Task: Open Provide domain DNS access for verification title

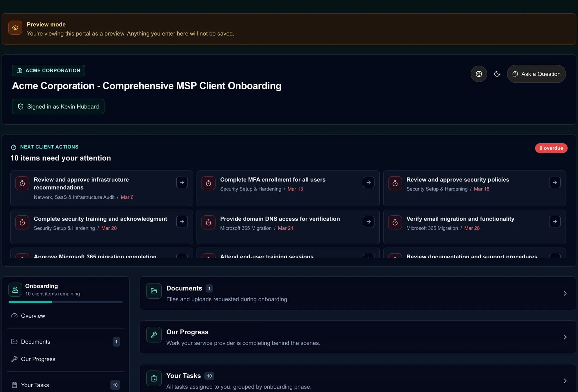Action: click(x=280, y=219)
